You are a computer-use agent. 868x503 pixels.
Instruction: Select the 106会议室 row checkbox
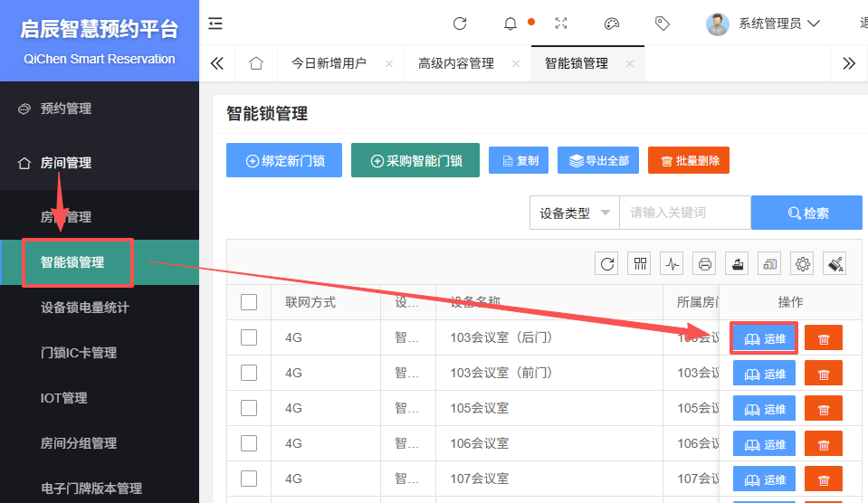pyautogui.click(x=249, y=443)
